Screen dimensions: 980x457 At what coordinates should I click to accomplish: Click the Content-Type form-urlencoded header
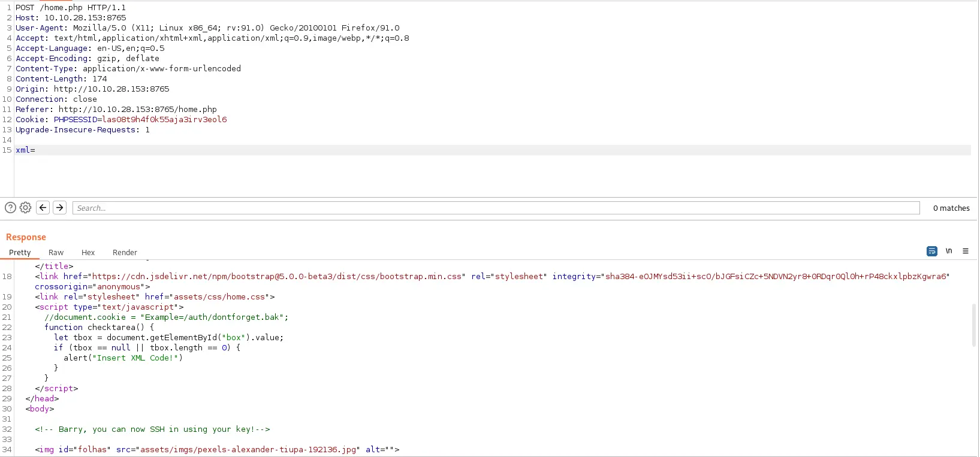[x=128, y=69]
